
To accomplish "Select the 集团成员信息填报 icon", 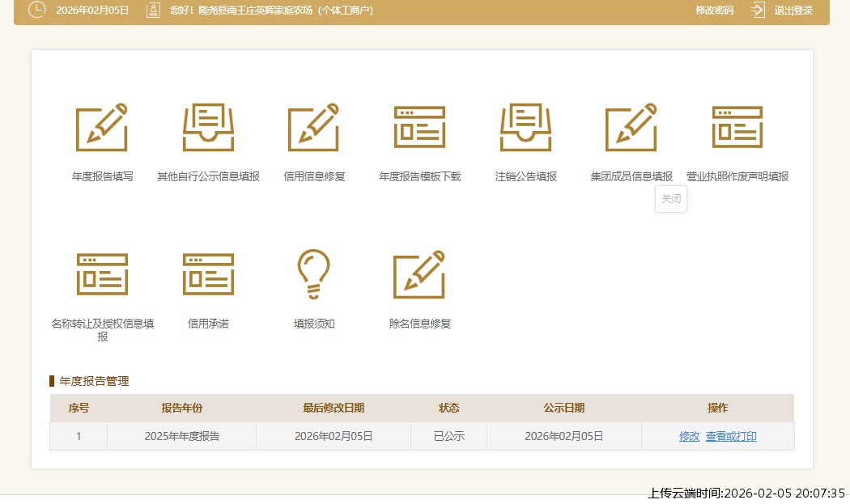I will [631, 127].
